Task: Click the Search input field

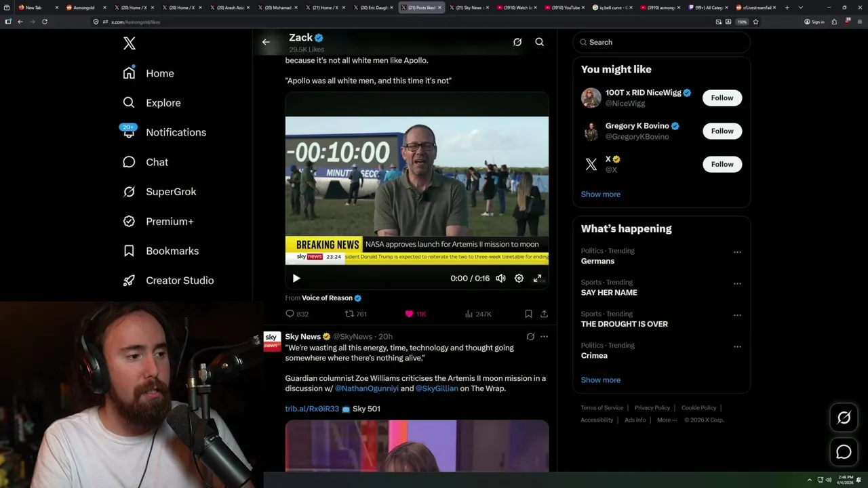Action: pos(661,42)
